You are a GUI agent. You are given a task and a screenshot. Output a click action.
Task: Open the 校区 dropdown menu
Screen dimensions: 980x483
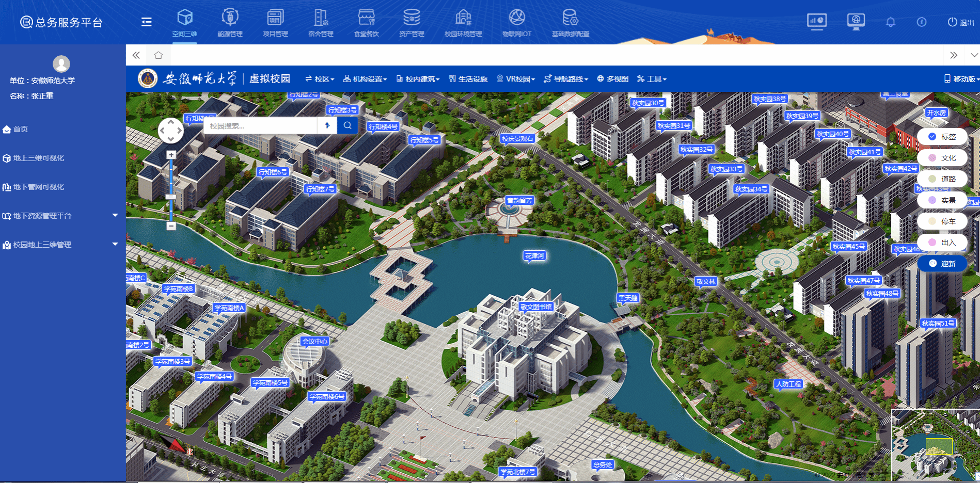(x=320, y=79)
